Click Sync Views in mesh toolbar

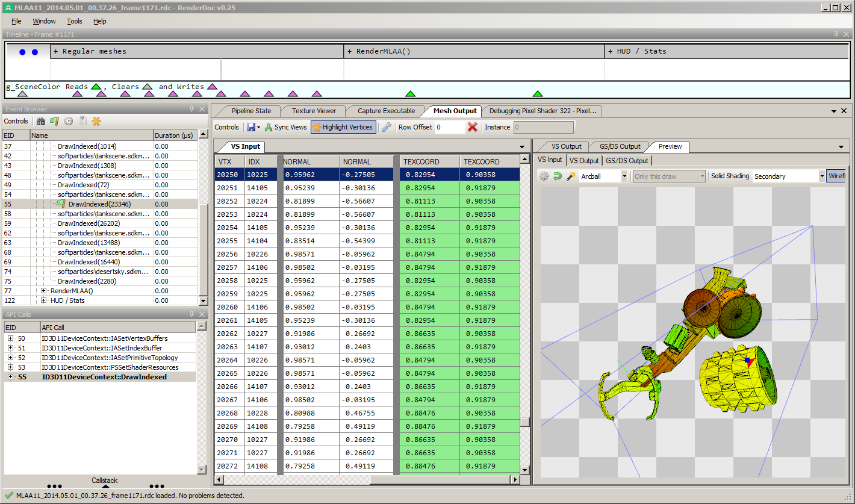pyautogui.click(x=285, y=127)
